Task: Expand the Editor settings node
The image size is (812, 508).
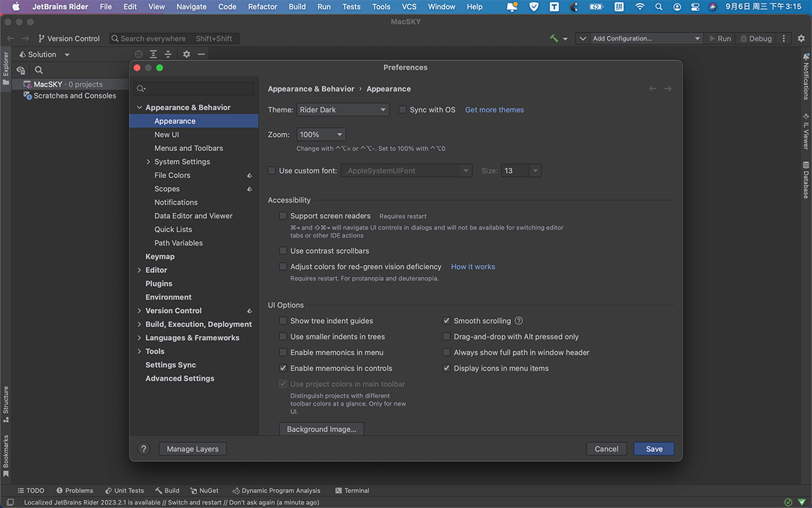Action: (139, 270)
